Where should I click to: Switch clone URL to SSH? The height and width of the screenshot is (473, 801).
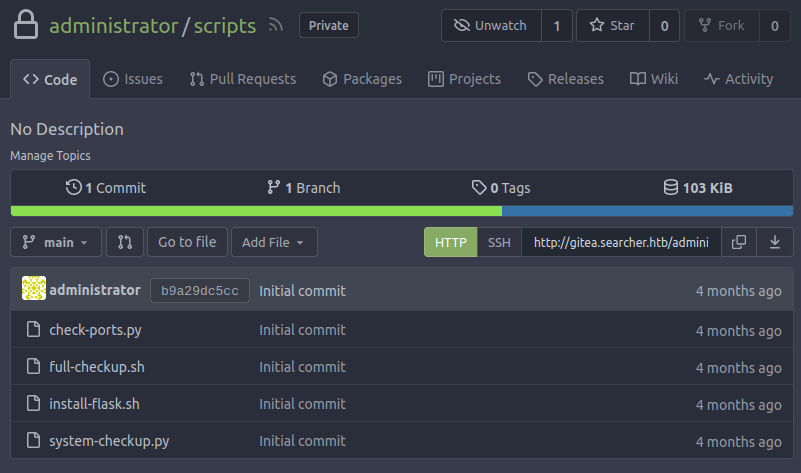498,242
